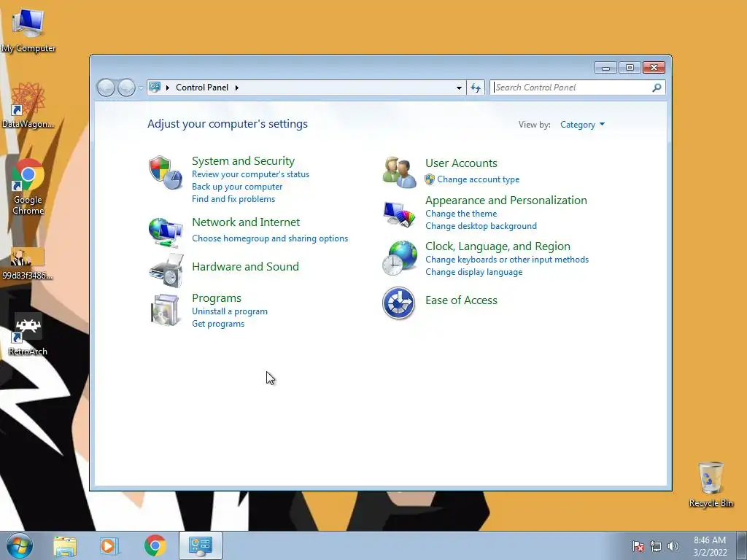Click the Show desktop strip at taskbar end
The height and width of the screenshot is (560, 747).
[x=741, y=545]
